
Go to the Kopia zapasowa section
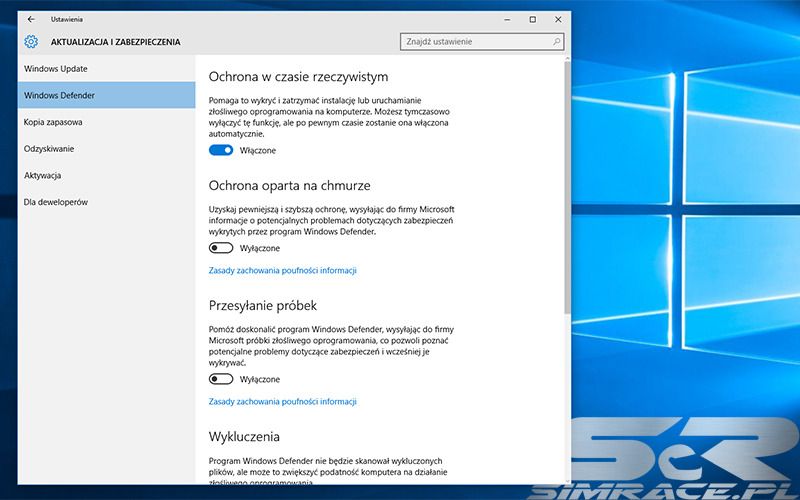pos(53,122)
